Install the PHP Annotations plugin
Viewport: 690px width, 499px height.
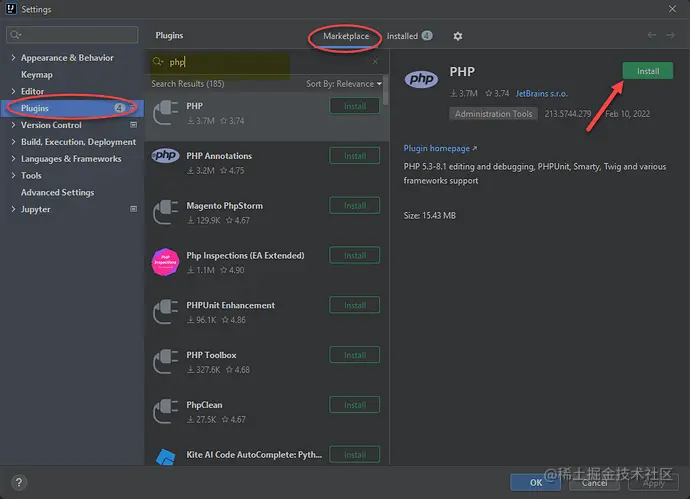pyautogui.click(x=354, y=156)
